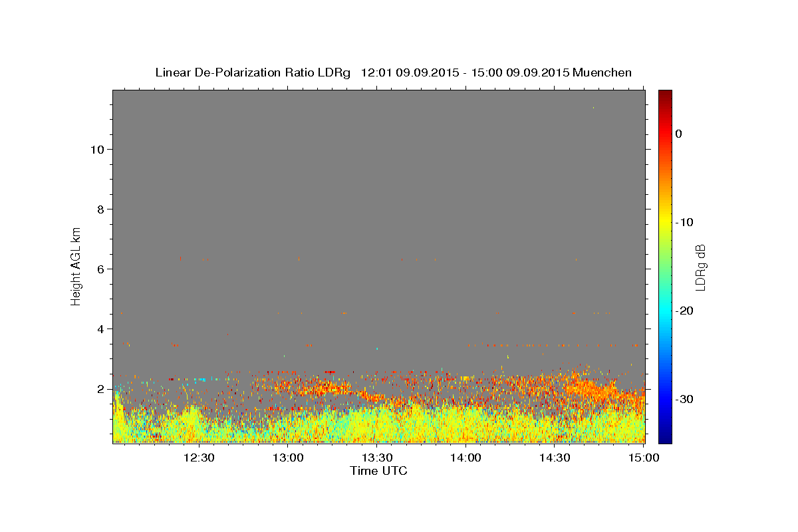Click the height tick label '8'
Screen dimensions: 798x532
coord(99,209)
